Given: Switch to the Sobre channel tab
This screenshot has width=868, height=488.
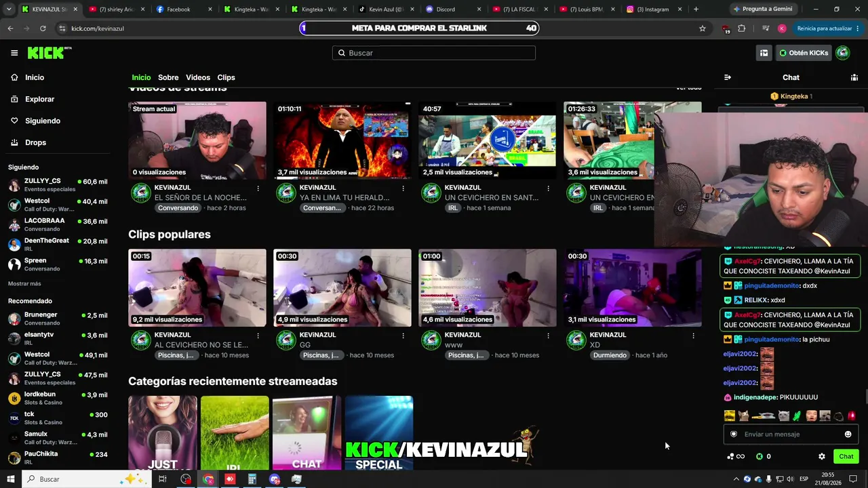Looking at the screenshot, I should 168,77.
